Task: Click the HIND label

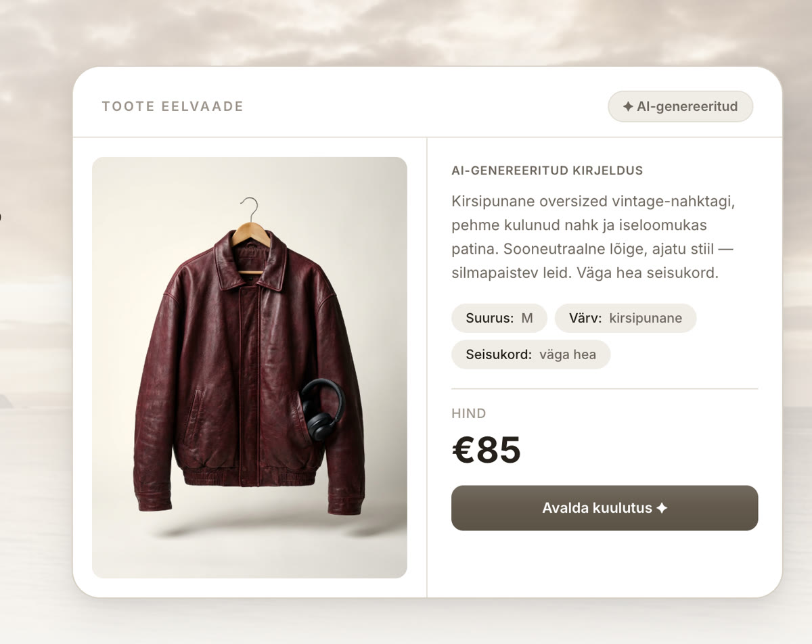Action: pyautogui.click(x=468, y=413)
